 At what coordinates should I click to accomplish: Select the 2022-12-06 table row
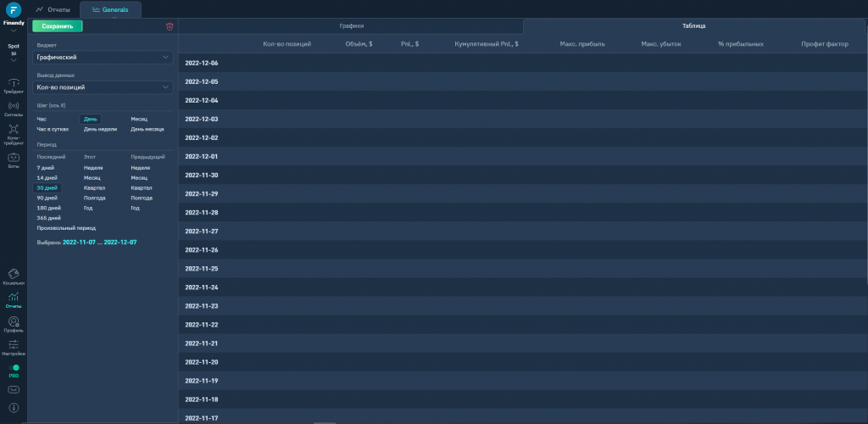pos(521,63)
